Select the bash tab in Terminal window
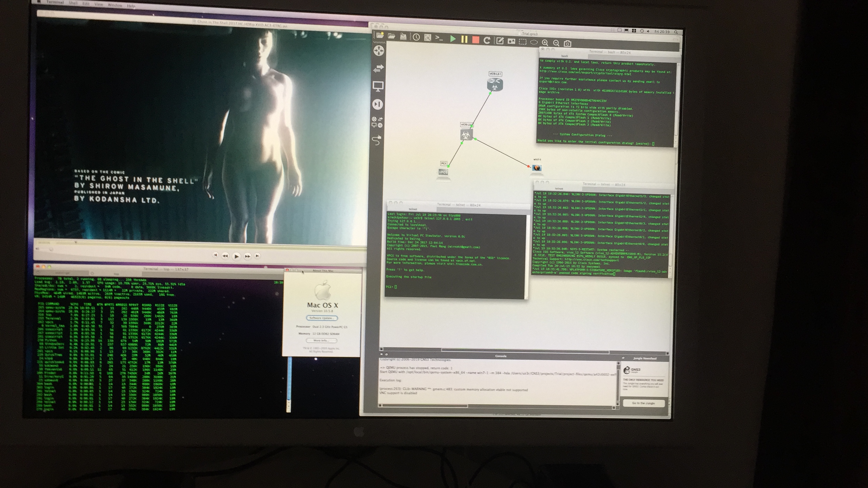868x488 pixels. (x=564, y=56)
